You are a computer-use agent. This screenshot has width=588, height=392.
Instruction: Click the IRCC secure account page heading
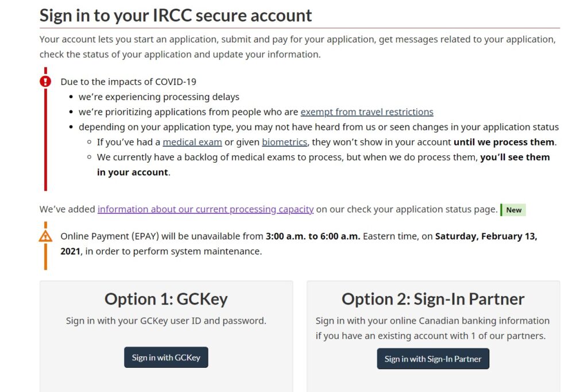coord(176,15)
